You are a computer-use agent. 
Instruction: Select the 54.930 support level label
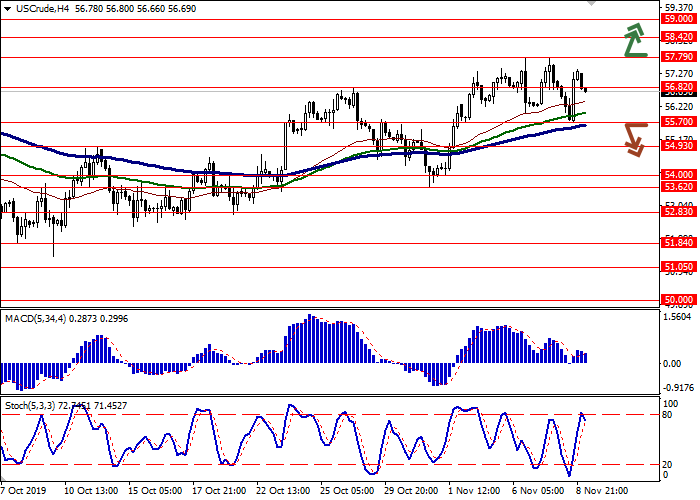[x=678, y=147]
